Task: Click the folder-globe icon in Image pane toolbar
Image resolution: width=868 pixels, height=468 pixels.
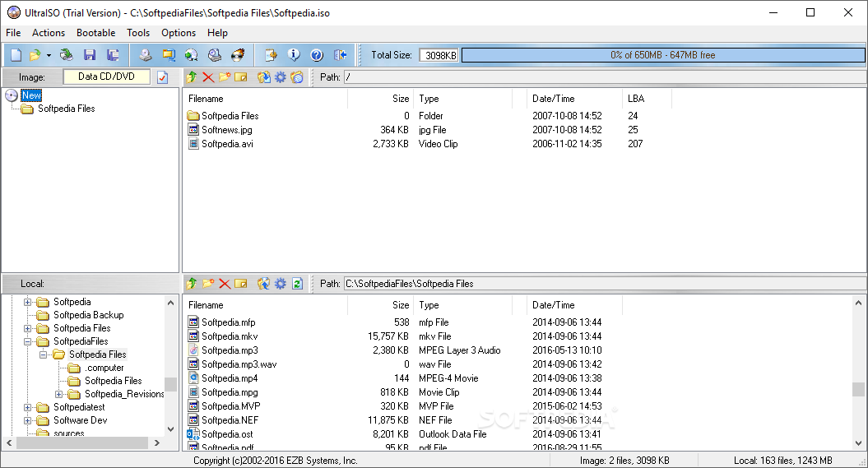Action: (297, 76)
